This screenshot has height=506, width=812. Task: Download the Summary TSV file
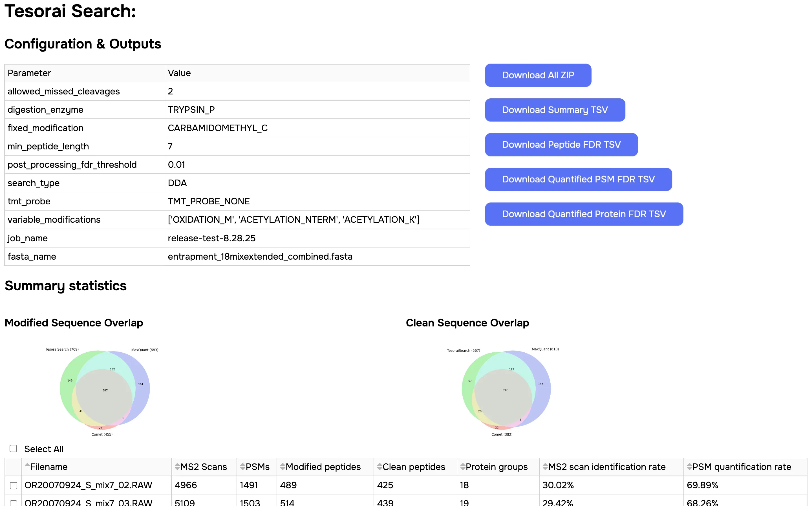coord(555,110)
